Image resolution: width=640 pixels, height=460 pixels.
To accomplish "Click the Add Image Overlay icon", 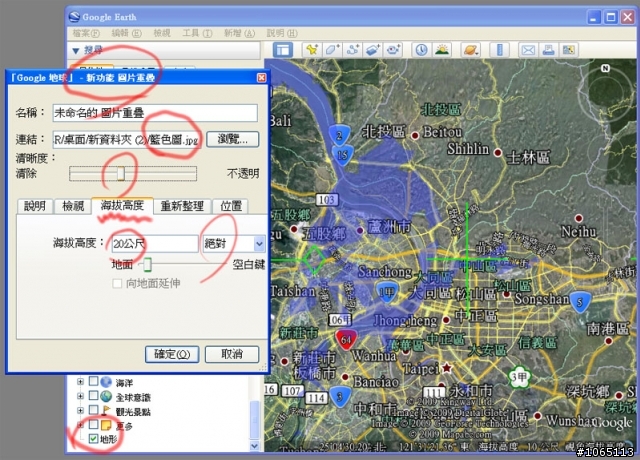I will pyautogui.click(x=373, y=50).
